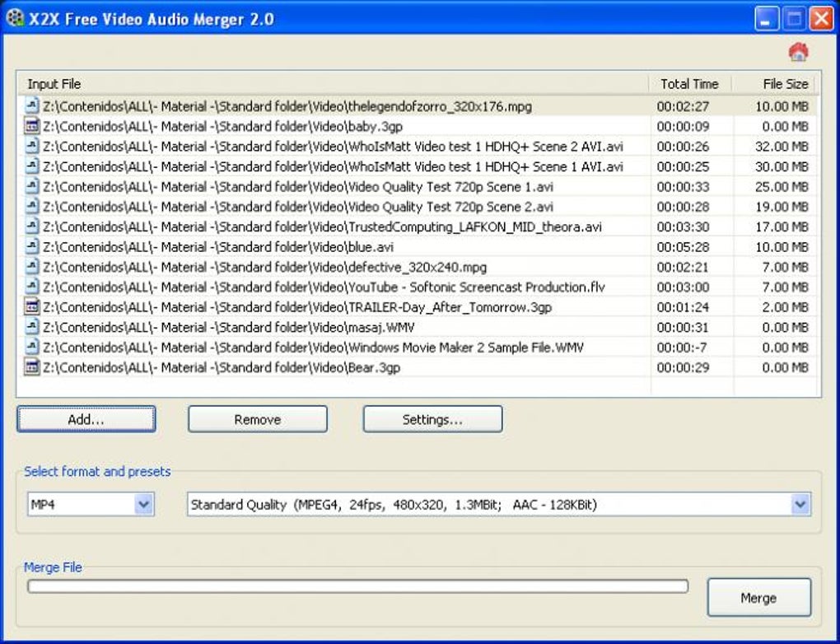
Task: Click file size 2.00 MB
Action: (x=785, y=307)
